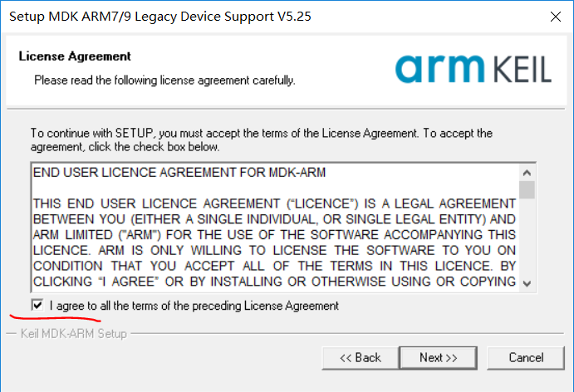The image size is (574, 392).
Task: Click the license scrollbar thumb
Action: pos(527,190)
